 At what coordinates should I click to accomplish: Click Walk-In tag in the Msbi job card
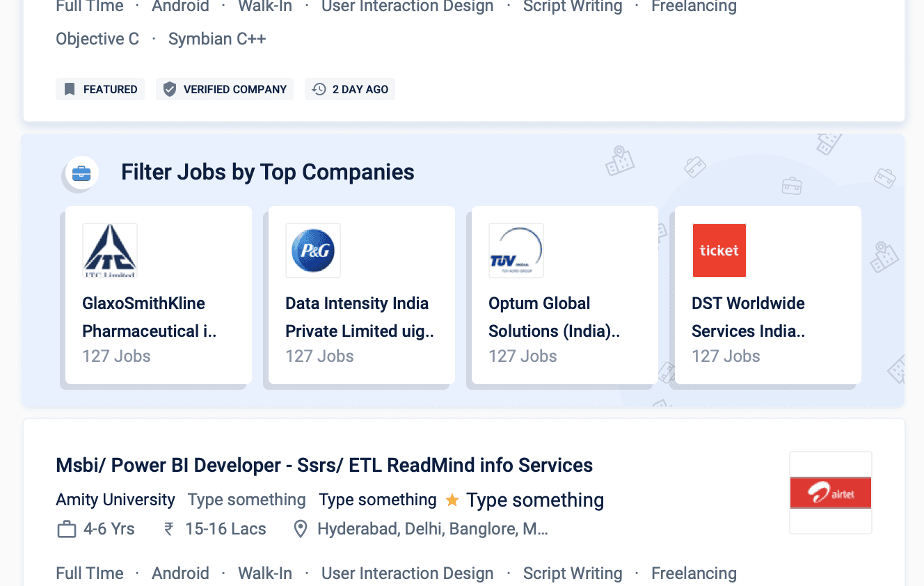(x=265, y=573)
